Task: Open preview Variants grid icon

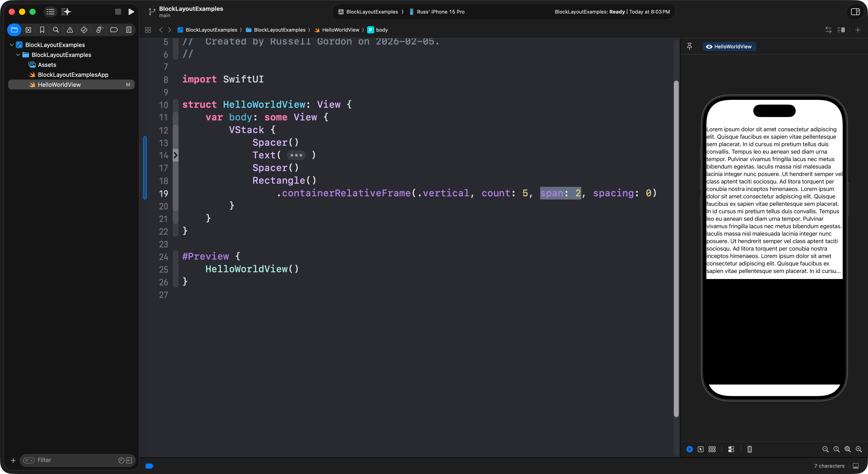Action: coord(712,449)
